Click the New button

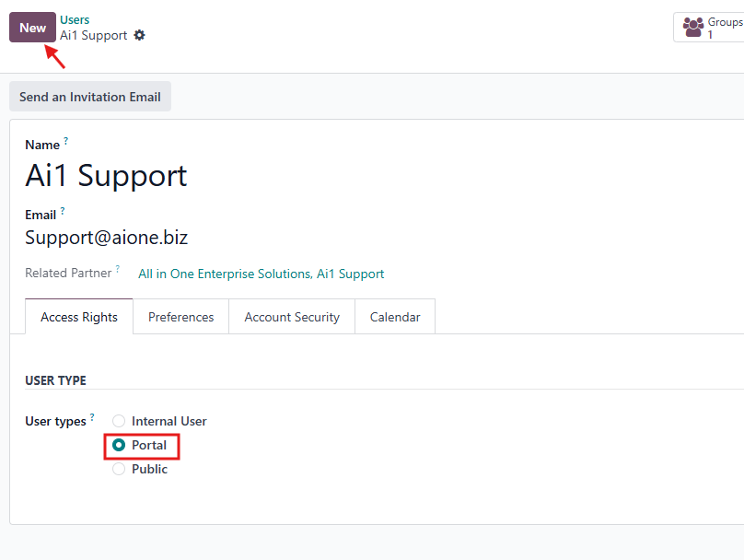tap(32, 28)
